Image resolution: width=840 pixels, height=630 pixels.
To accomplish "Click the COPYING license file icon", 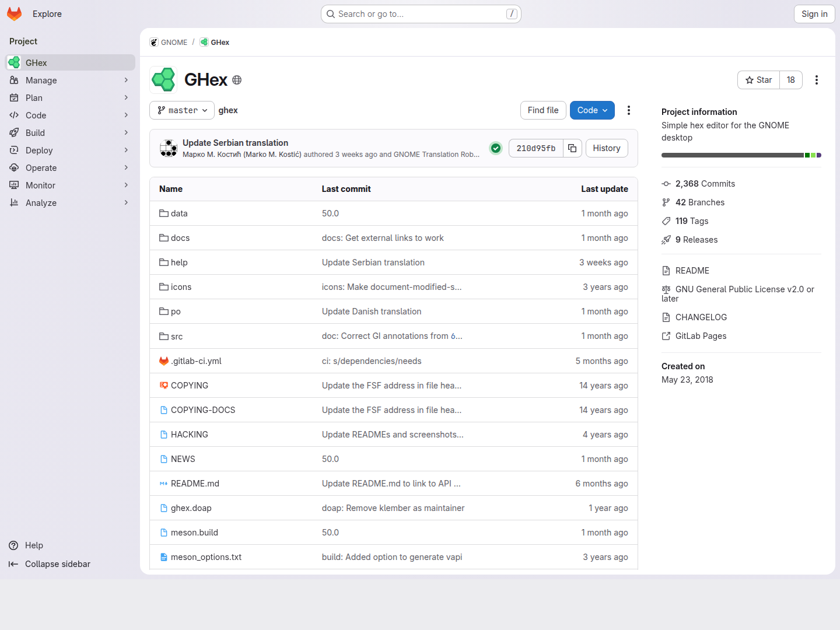I will (x=164, y=386).
